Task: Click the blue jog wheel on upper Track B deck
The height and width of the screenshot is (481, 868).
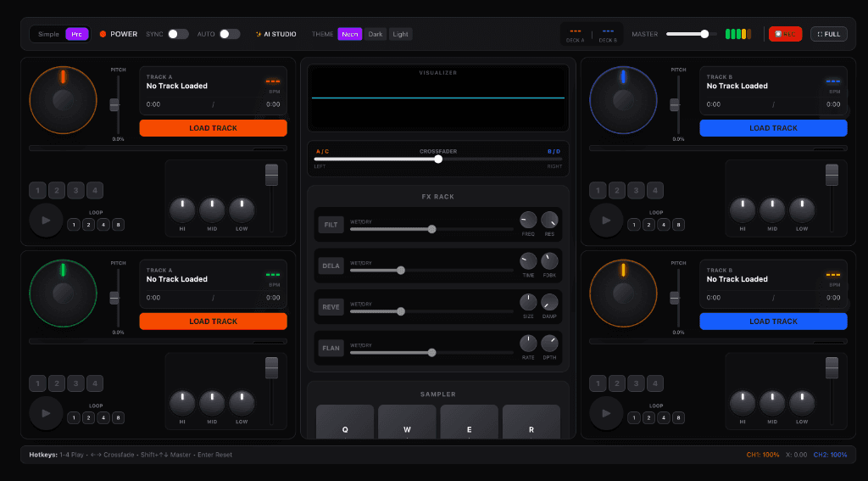Action: pyautogui.click(x=623, y=100)
